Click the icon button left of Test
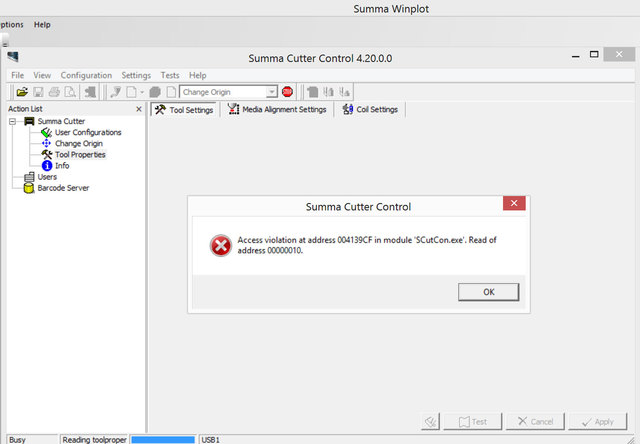The width and height of the screenshot is (640, 444). tap(430, 422)
